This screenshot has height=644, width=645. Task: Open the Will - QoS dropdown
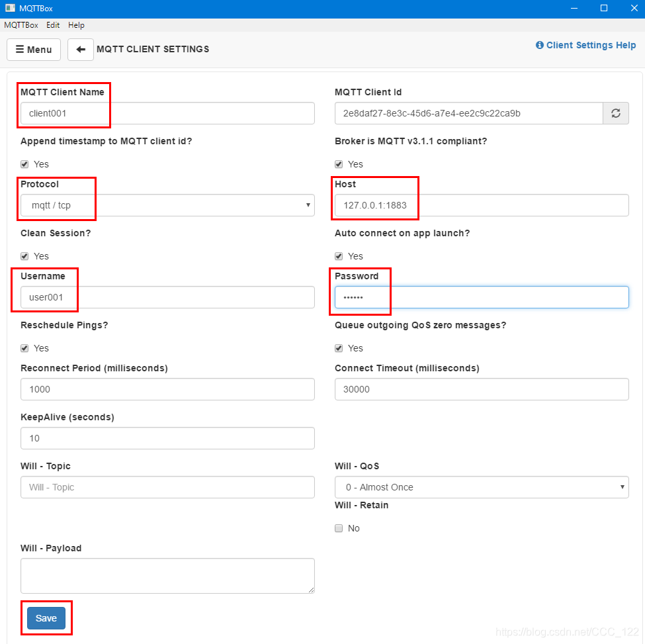[482, 487]
